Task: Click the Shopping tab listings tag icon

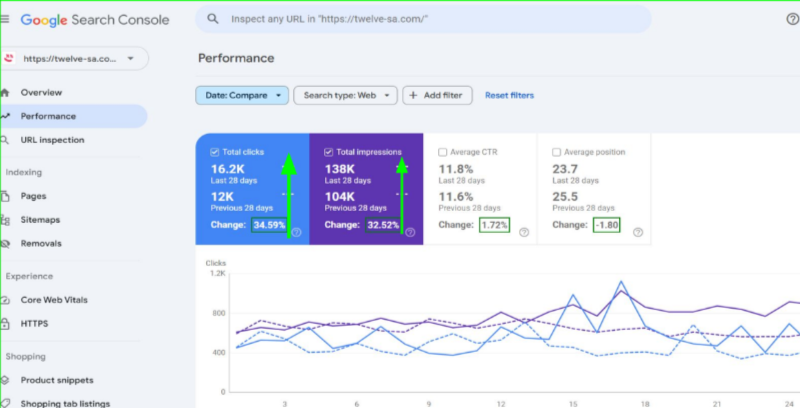Action: click(x=5, y=403)
